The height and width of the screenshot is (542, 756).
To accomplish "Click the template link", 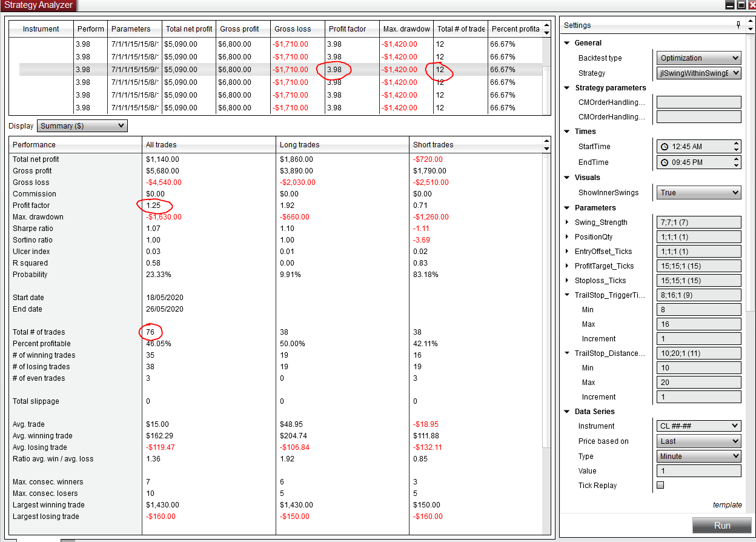I will point(727,504).
